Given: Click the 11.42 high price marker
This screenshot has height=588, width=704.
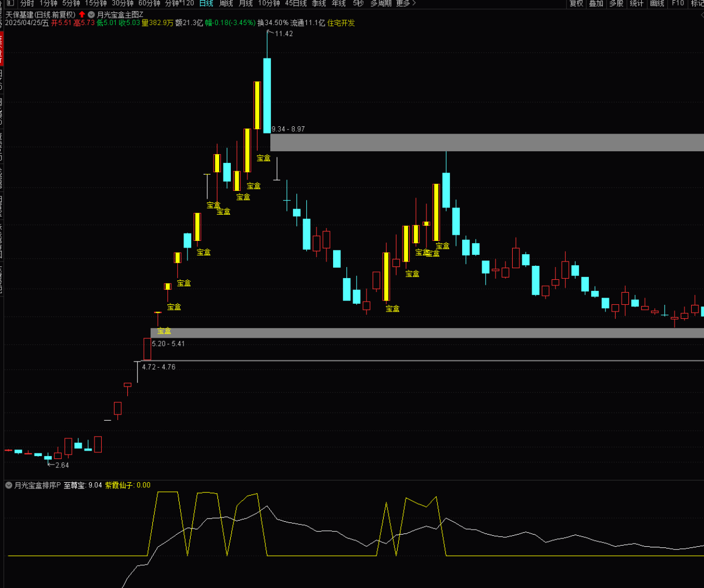Looking at the screenshot, I should pos(284,34).
